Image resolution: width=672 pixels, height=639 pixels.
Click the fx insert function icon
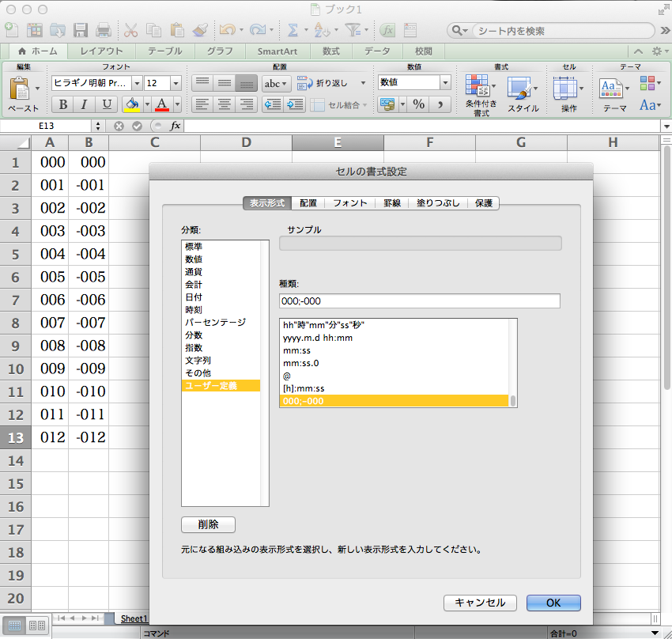click(176, 126)
